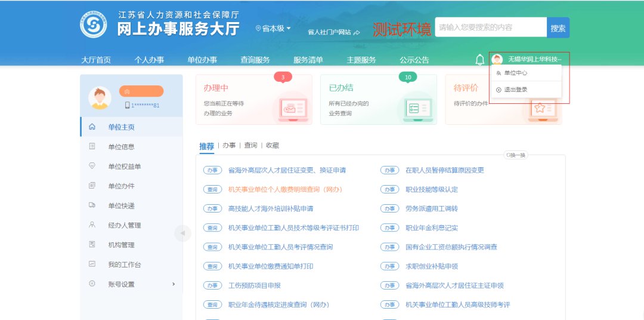Switch to the 查询 tab
The image size is (644, 320).
[x=250, y=146]
